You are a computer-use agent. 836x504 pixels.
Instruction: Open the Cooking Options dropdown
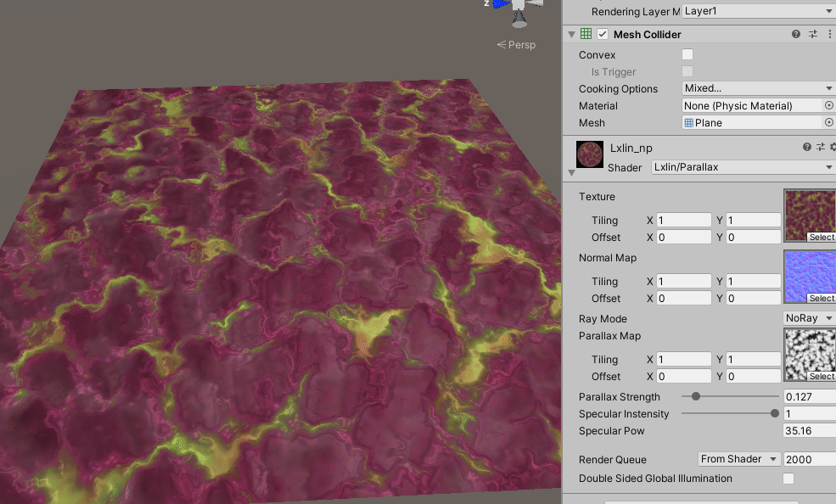tap(758, 88)
